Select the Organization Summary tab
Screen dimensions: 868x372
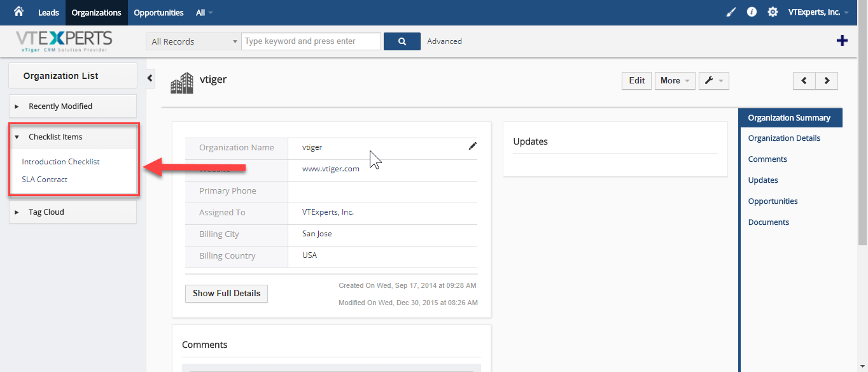coord(790,118)
